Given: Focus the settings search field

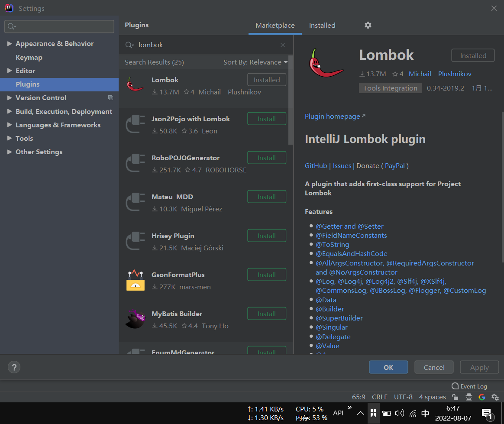Looking at the screenshot, I should point(59,26).
